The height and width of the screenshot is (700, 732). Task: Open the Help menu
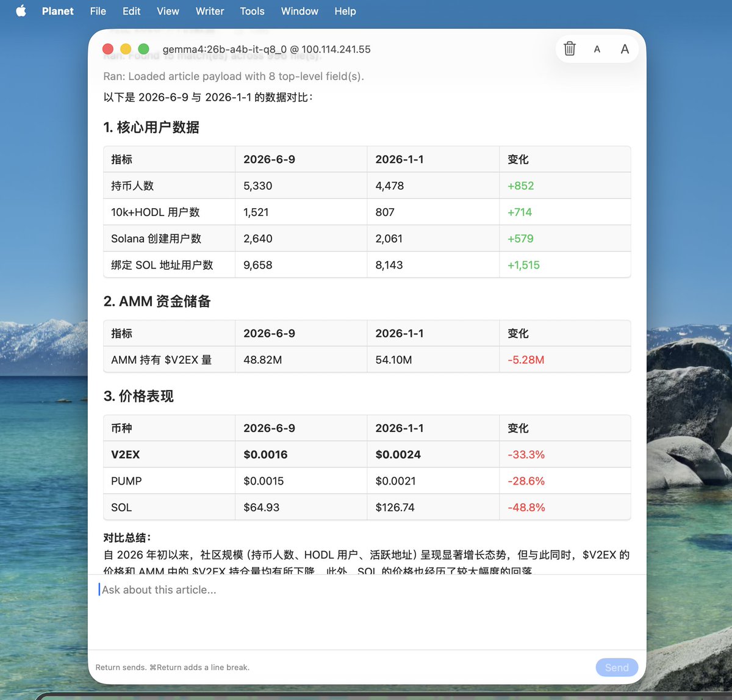coord(345,11)
